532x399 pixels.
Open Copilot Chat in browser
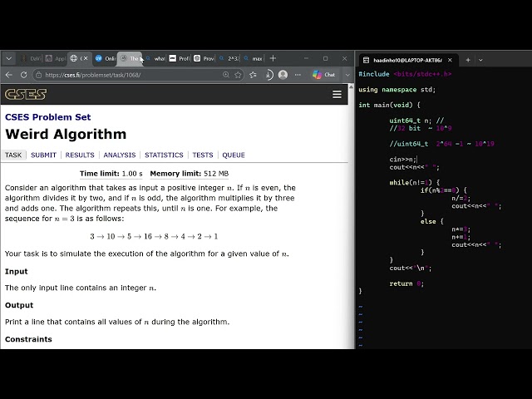[x=324, y=75]
